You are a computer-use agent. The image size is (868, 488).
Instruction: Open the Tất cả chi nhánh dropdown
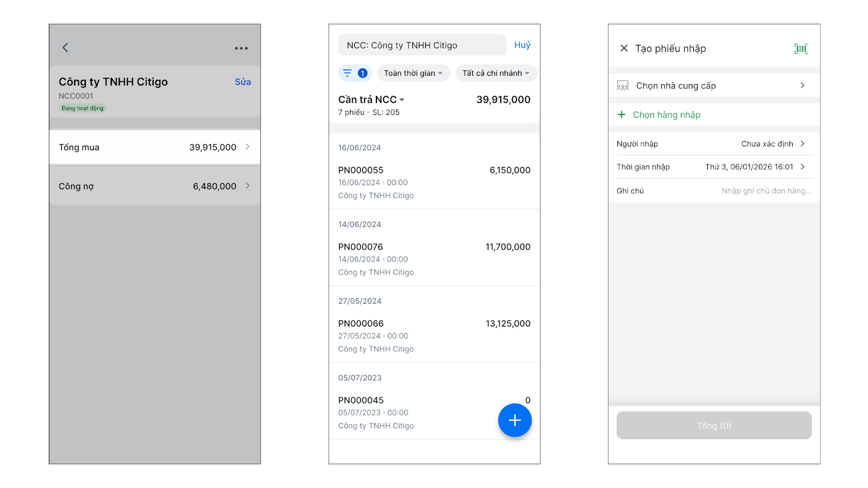496,73
